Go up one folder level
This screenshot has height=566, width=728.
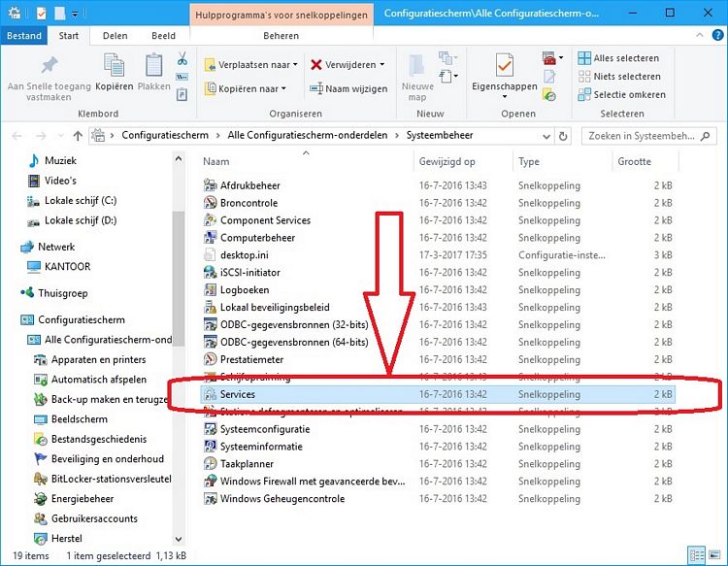[x=78, y=136]
